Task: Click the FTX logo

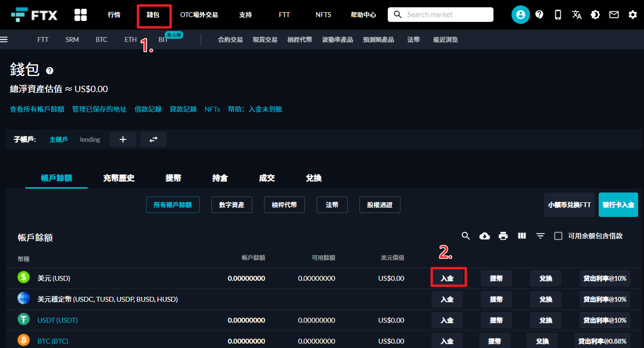Action: [x=34, y=15]
